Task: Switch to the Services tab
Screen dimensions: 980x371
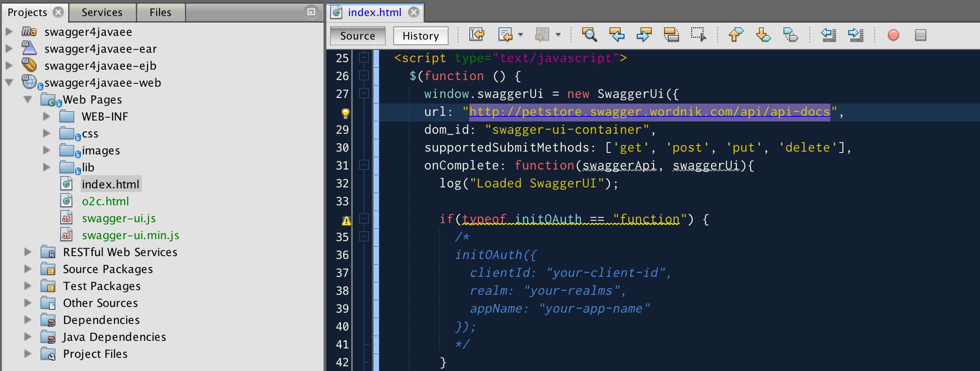Action: click(102, 12)
